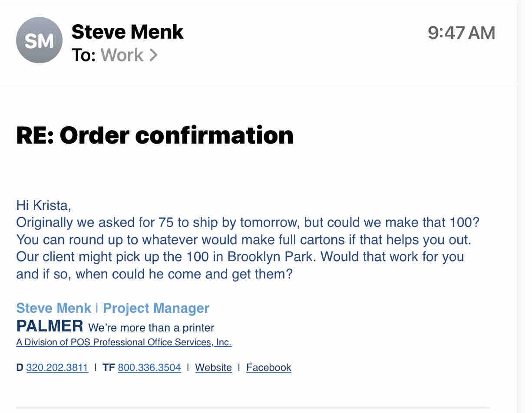Click the Hi Krista greeting line

tap(43, 205)
